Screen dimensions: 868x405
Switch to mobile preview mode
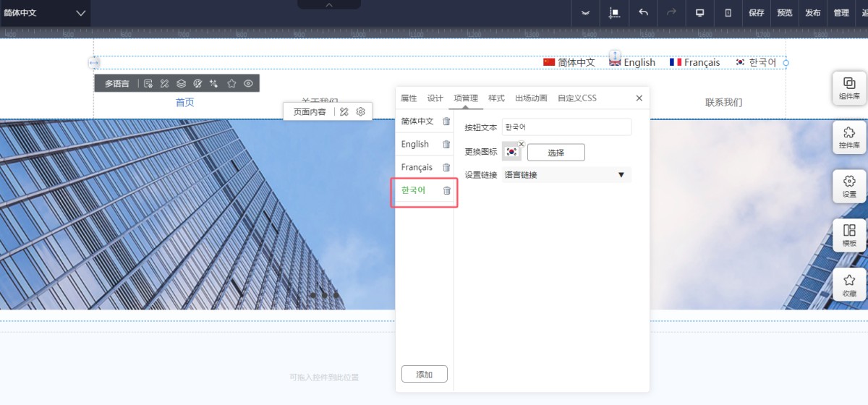tap(728, 13)
